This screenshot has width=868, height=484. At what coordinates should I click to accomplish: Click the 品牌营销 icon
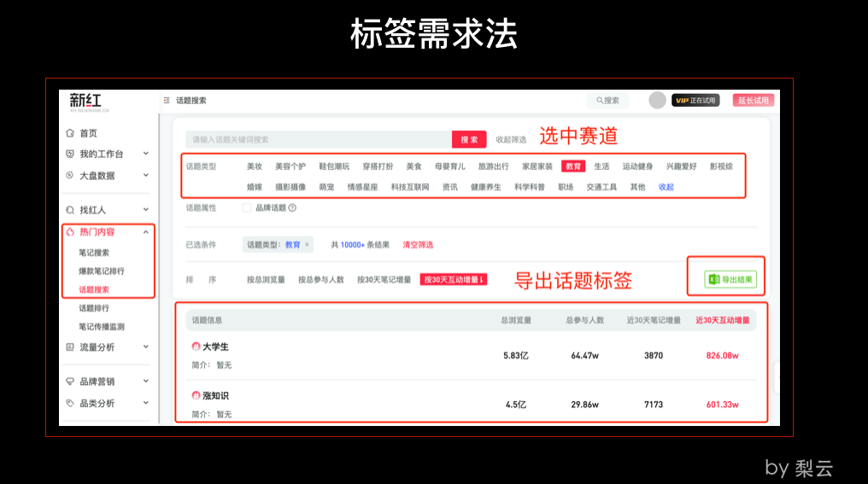click(x=70, y=381)
